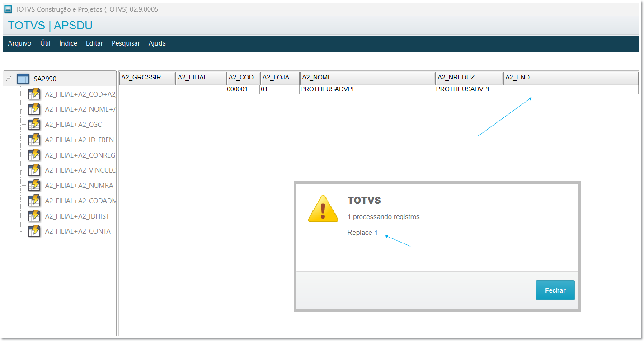Screen dimensions: 644x341
Task: Click the A2_LOJA column header
Action: (280, 78)
